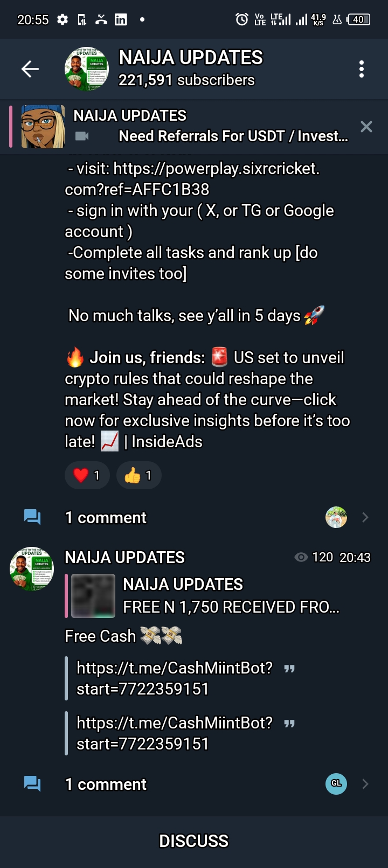
Task: Tap the back arrow icon
Action: [30, 69]
